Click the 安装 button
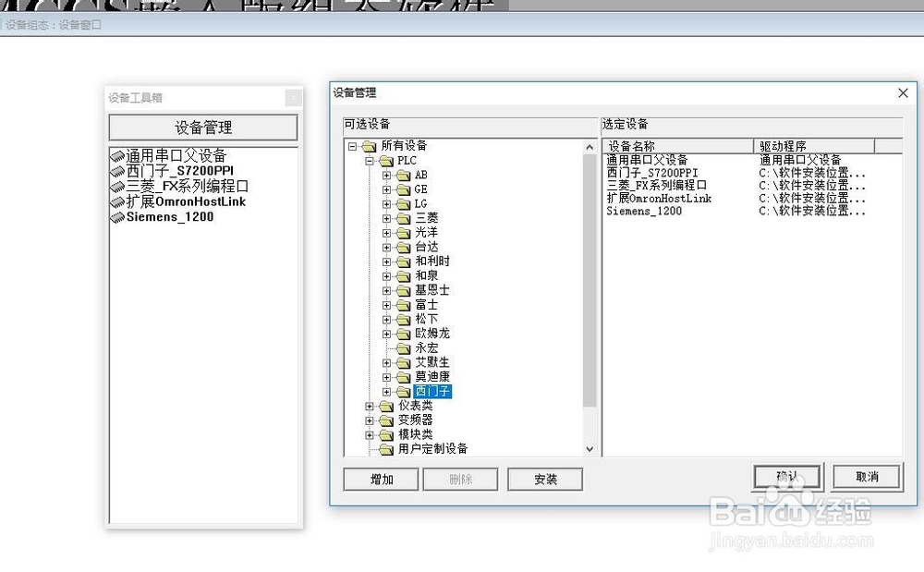The image size is (924, 572). 545,480
